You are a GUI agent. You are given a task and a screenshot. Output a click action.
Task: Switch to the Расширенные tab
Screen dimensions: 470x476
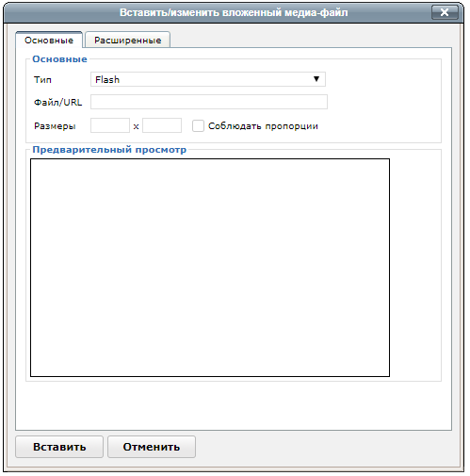(128, 40)
